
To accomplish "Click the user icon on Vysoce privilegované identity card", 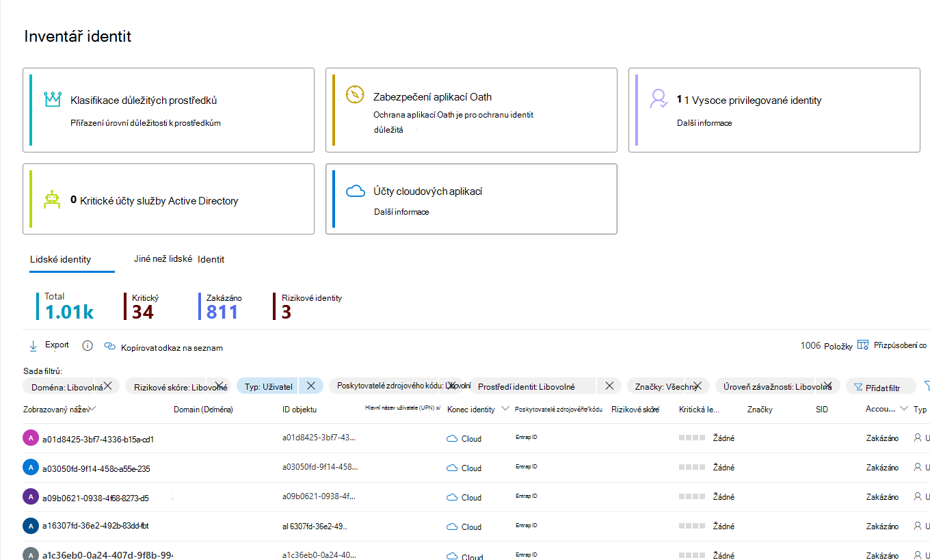I will tap(659, 99).
